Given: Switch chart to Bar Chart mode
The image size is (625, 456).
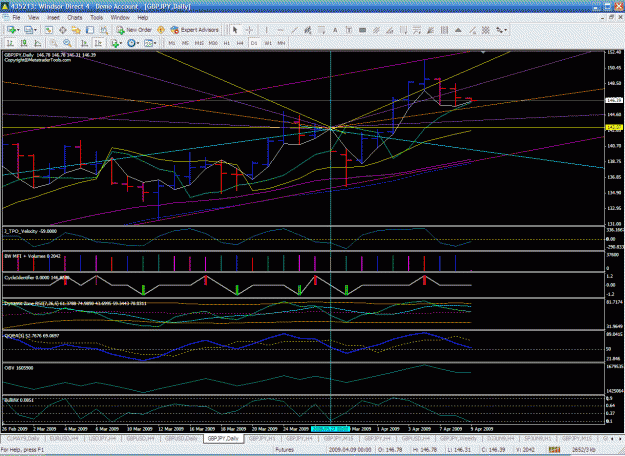Looking at the screenshot, I should [10, 43].
